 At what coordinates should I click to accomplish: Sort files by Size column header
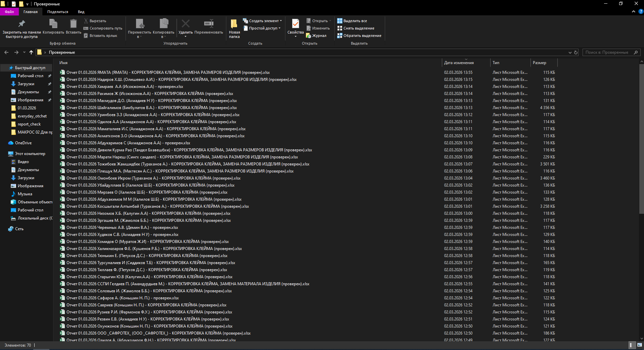(539, 63)
